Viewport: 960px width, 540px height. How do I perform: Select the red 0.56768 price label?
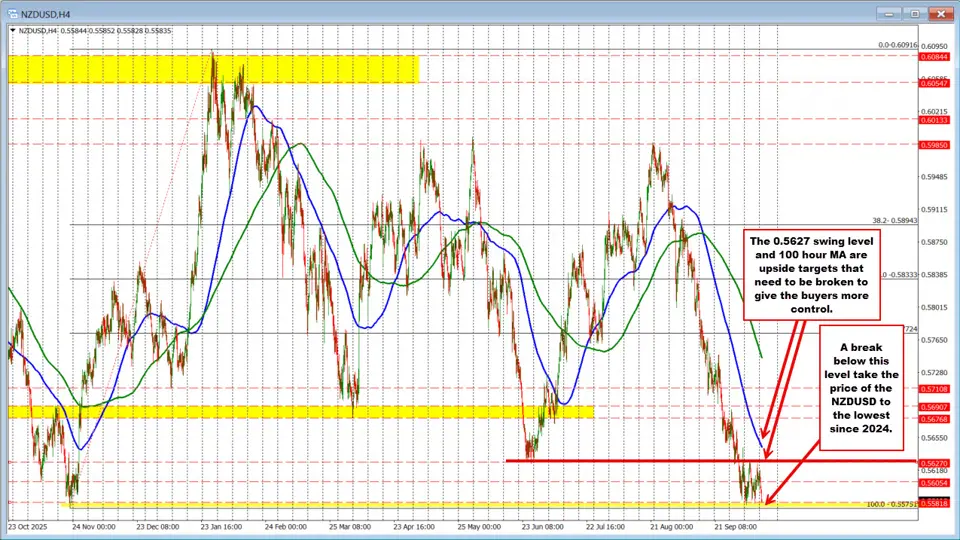tap(934, 419)
